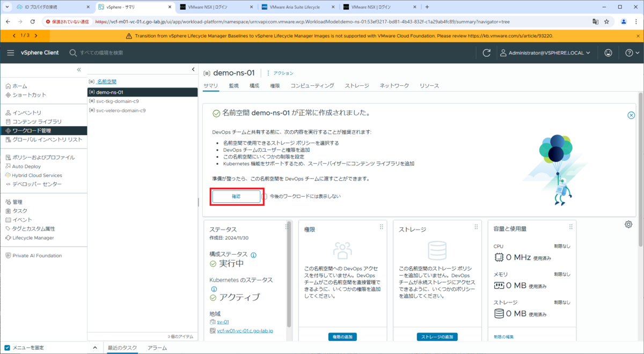Open the アクション menu for demo-ns-01
This screenshot has width=644, height=354.
tap(280, 73)
